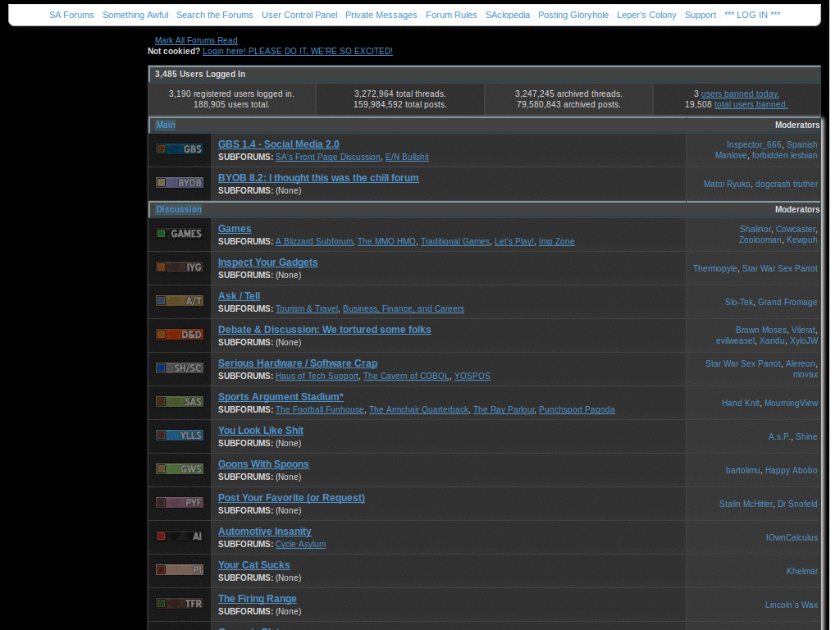Open the SH/SC forum icon
840x630 pixels.
(x=180, y=368)
